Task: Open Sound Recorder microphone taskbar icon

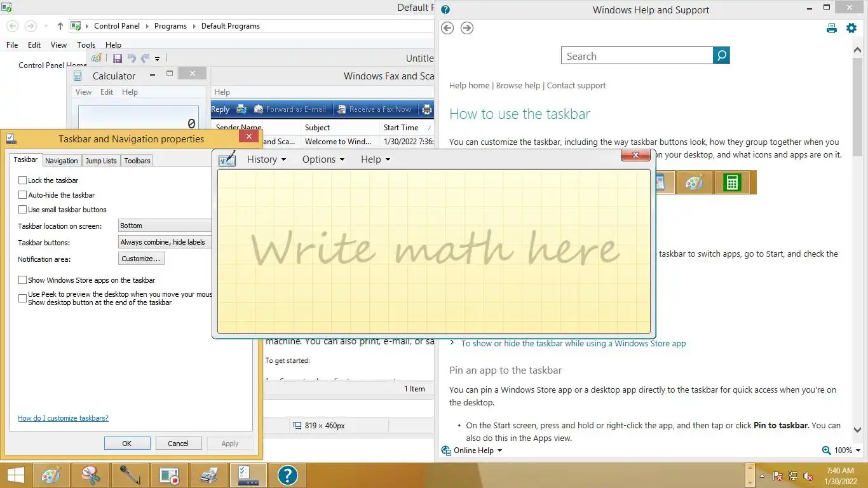Action: tap(130, 475)
